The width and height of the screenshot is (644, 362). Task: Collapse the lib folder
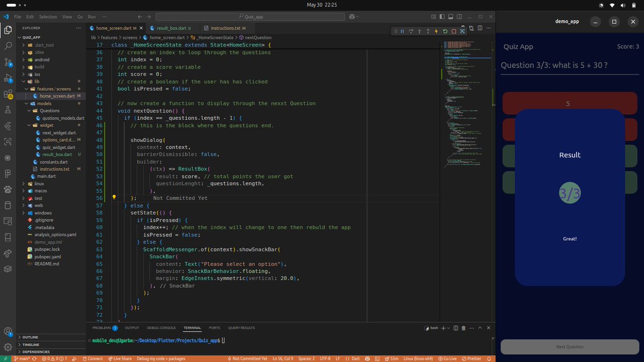[51, 82]
